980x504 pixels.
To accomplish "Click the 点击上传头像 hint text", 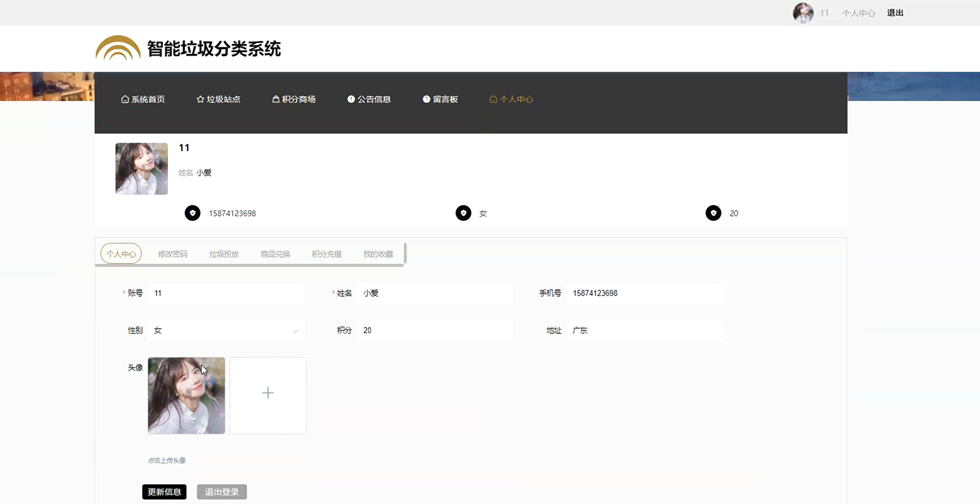I will [x=167, y=460].
